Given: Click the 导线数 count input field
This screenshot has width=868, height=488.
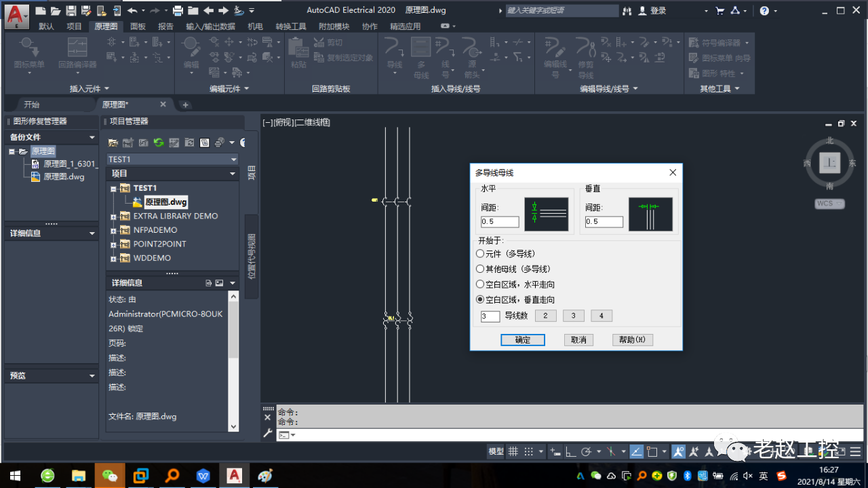Looking at the screenshot, I should [x=490, y=316].
